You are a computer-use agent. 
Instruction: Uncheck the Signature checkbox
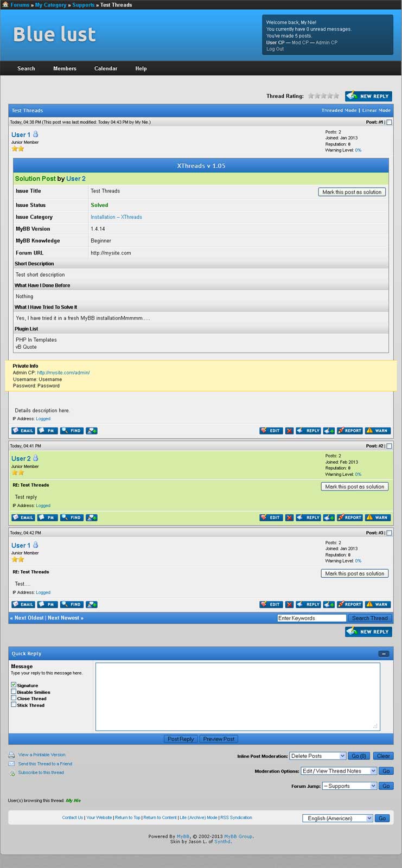pyautogui.click(x=14, y=685)
